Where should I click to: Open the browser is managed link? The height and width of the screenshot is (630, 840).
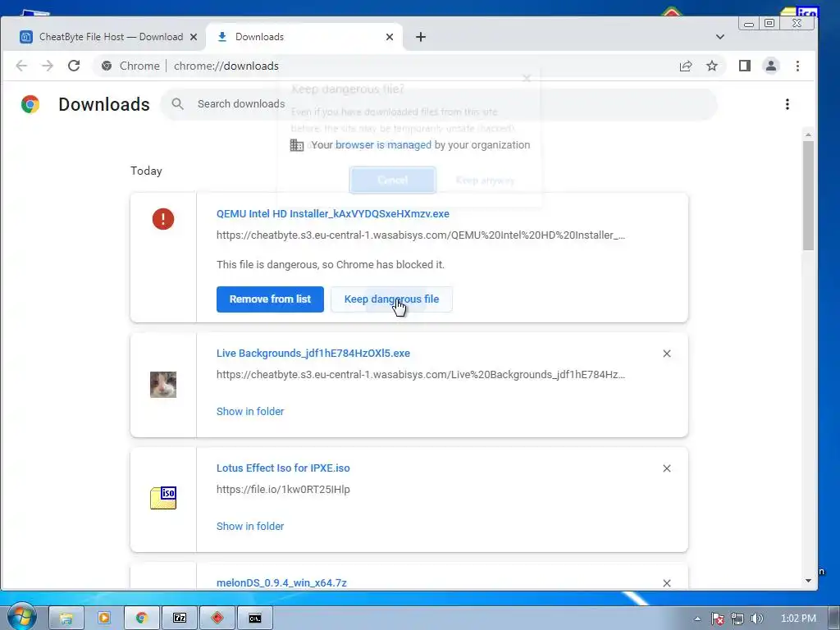pyautogui.click(x=383, y=144)
